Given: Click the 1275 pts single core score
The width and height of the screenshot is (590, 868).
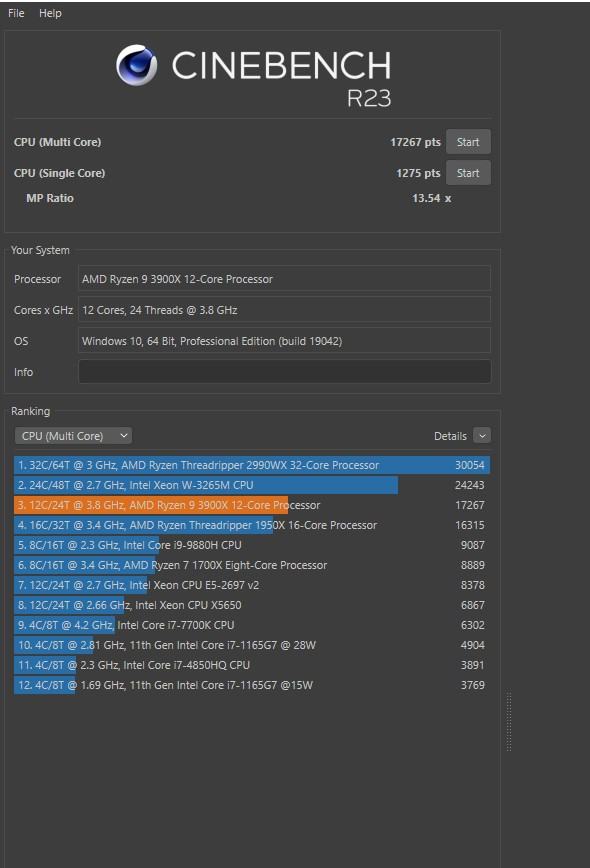Looking at the screenshot, I should (x=418, y=173).
